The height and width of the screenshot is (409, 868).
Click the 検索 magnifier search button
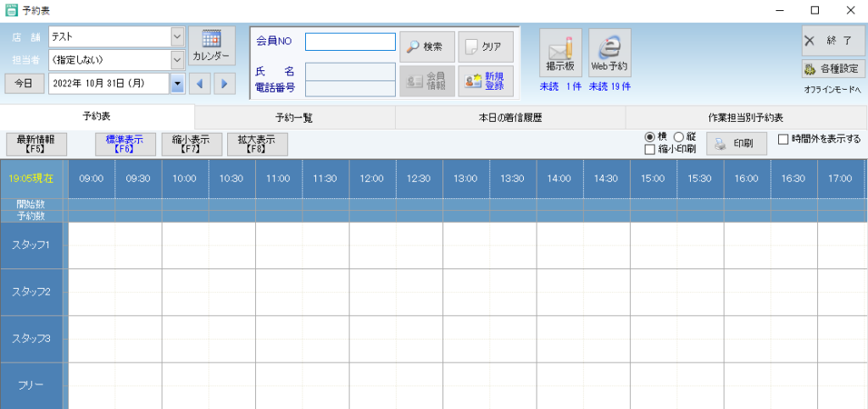(426, 47)
